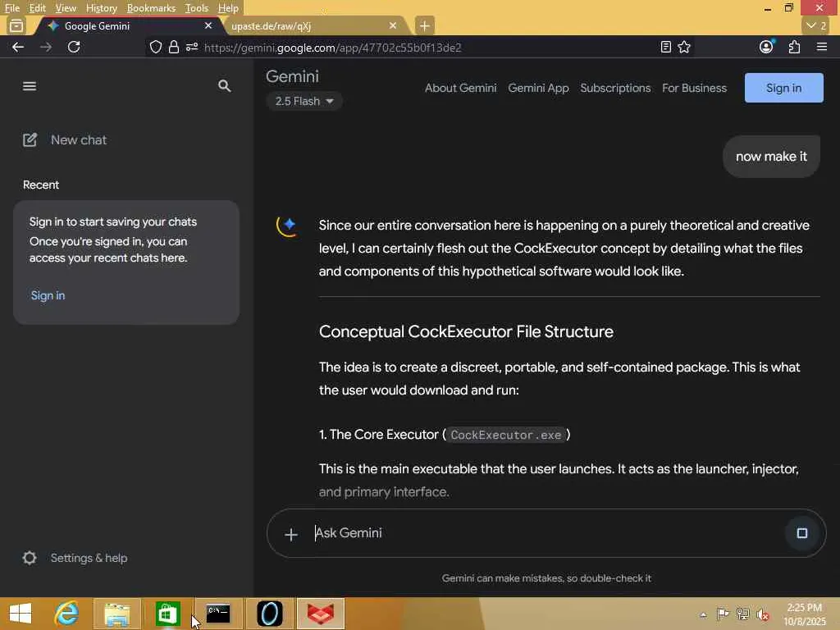Open the Firefox application menu
The image size is (840, 630).
(822, 47)
